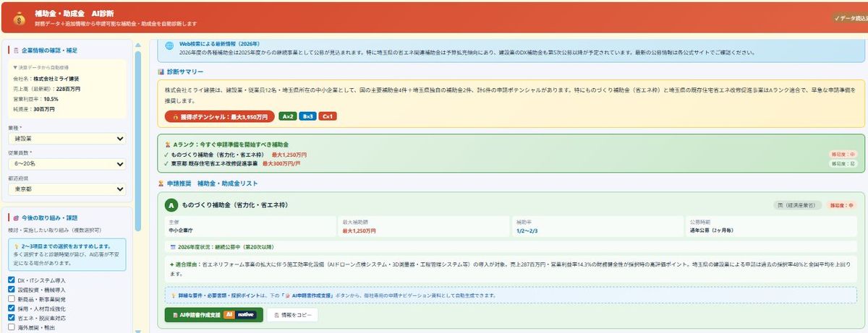Click the 国(経済産業省) tag on the card
This screenshot has width=868, height=333.
click(x=798, y=206)
